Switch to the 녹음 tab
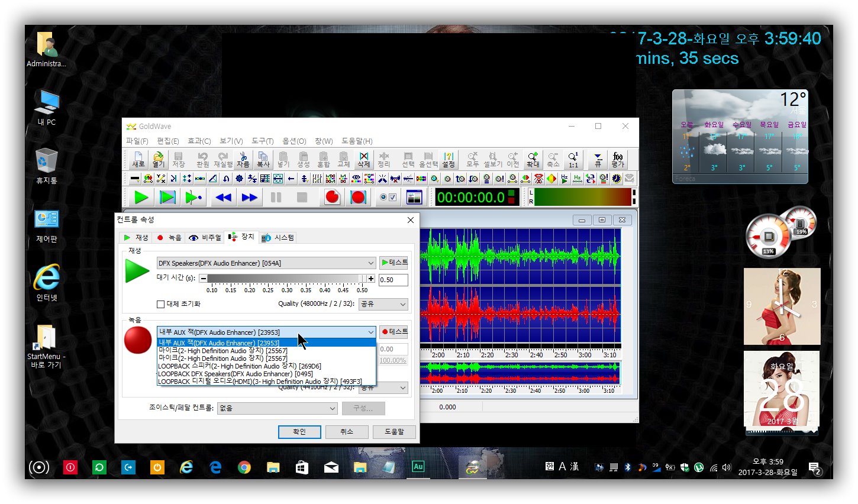Viewport: 858px width, 504px height. pos(169,237)
